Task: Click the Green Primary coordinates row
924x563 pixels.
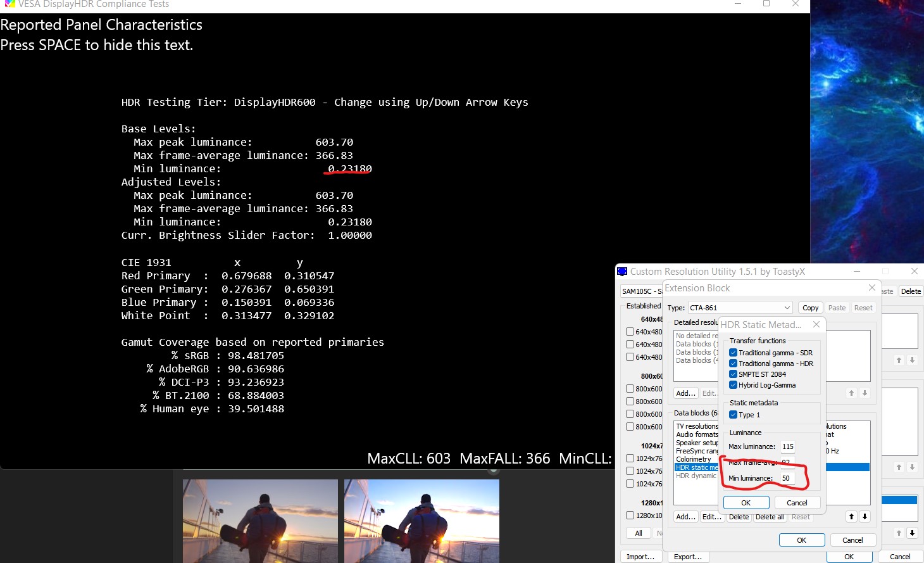Action: tap(228, 289)
